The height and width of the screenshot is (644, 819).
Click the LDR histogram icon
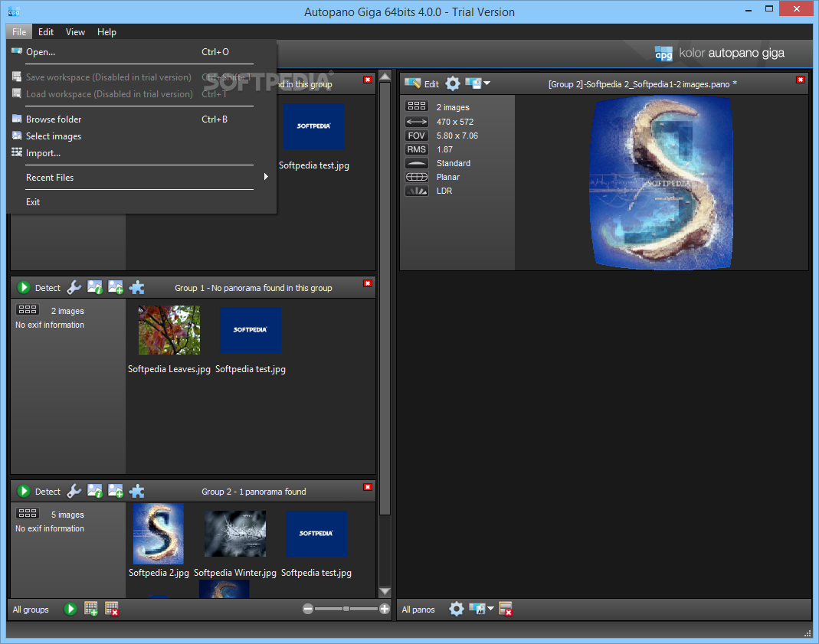click(416, 191)
